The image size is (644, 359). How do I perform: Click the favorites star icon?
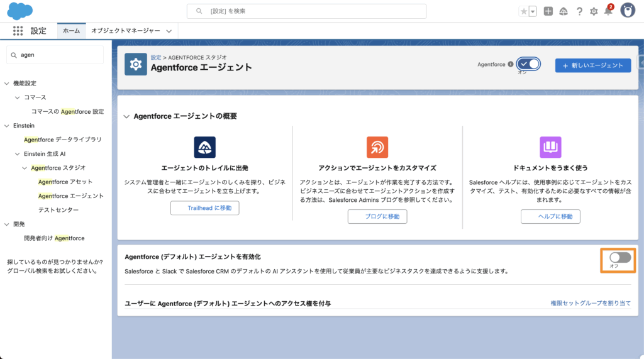coord(524,11)
